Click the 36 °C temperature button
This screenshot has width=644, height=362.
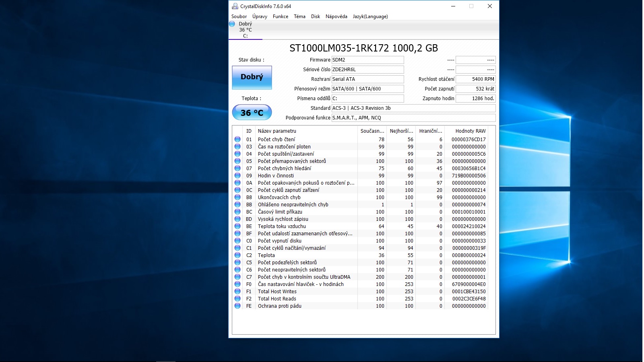[252, 113]
